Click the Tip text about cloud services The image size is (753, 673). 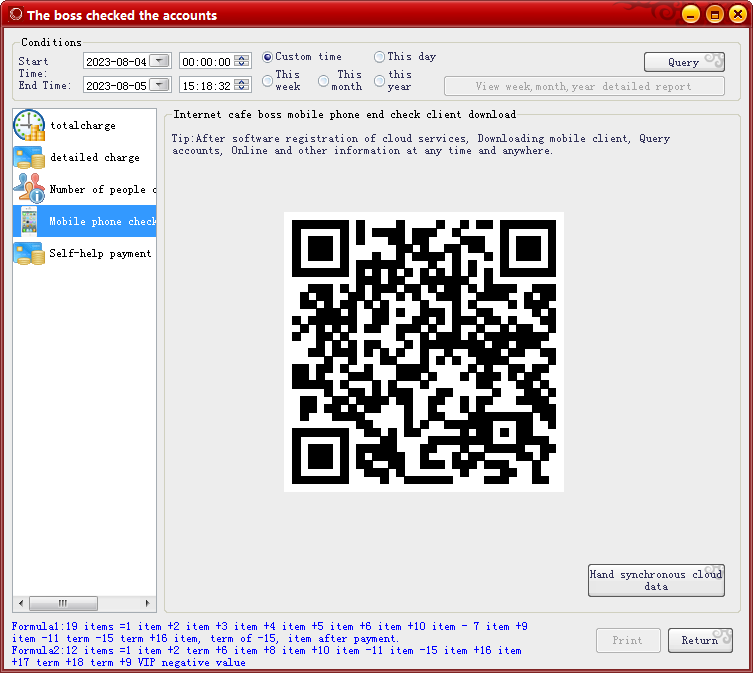coord(421,144)
